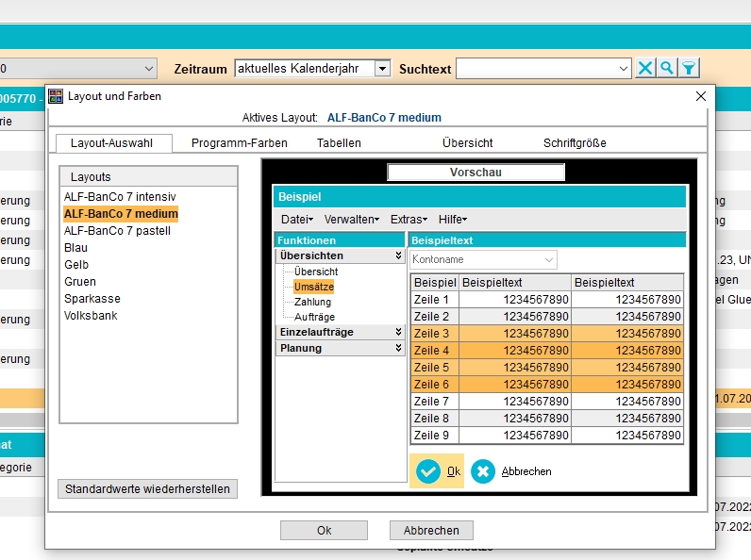Collapse the Übersichten section chevron

(398, 255)
